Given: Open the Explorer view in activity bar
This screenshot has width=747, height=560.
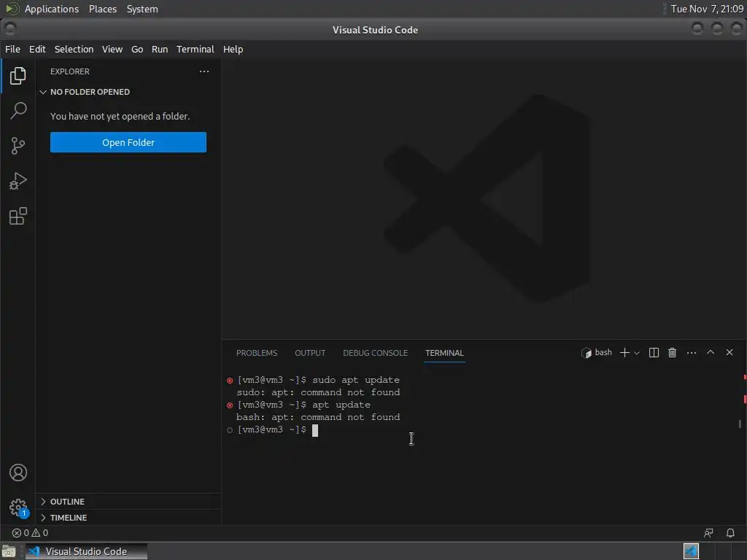Looking at the screenshot, I should (18, 76).
